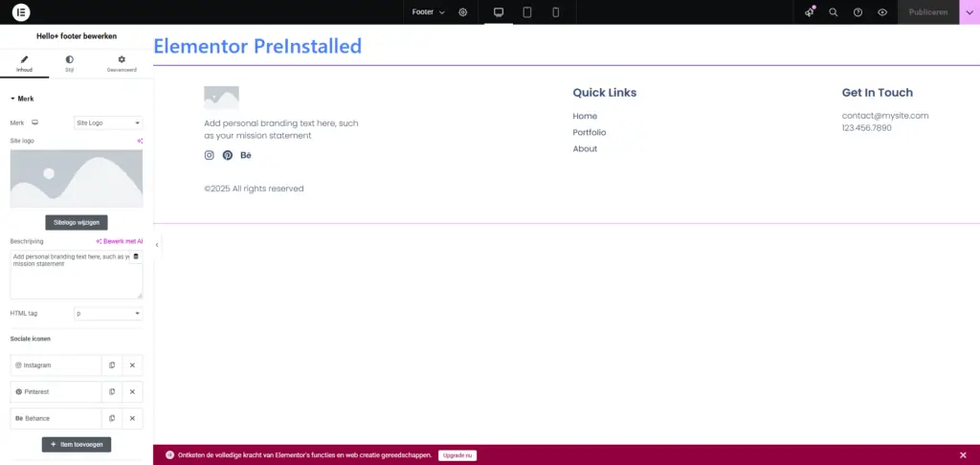Open footer settings gear icon

[x=462, y=11]
